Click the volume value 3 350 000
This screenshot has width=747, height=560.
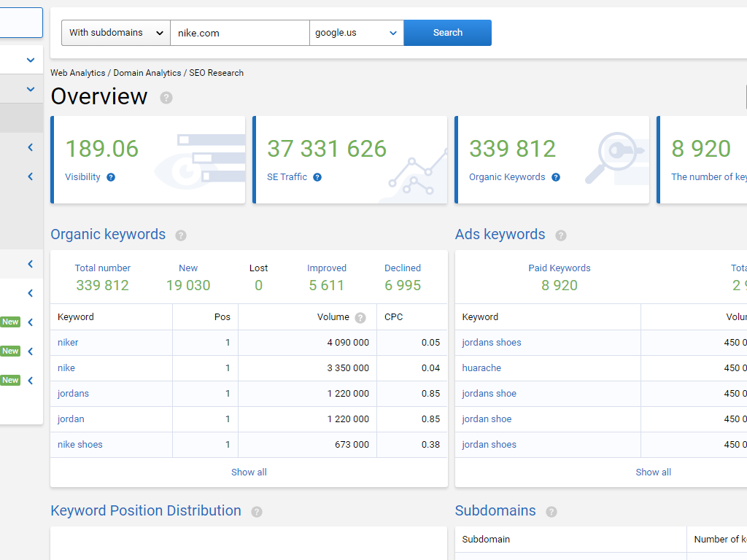click(348, 368)
